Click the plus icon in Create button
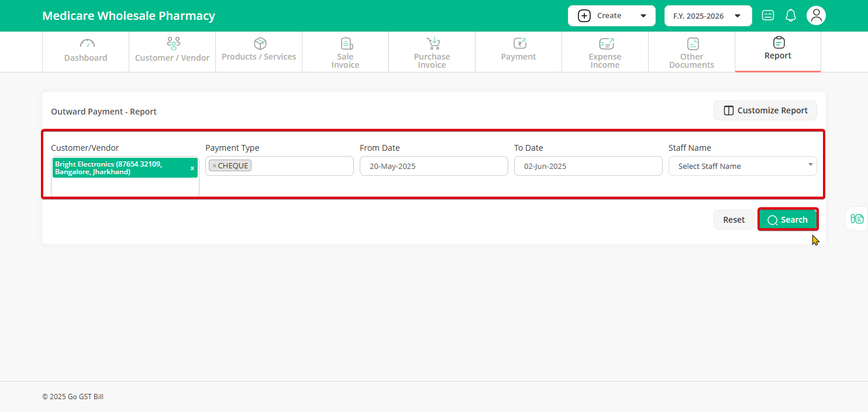This screenshot has height=412, width=868. [x=584, y=16]
